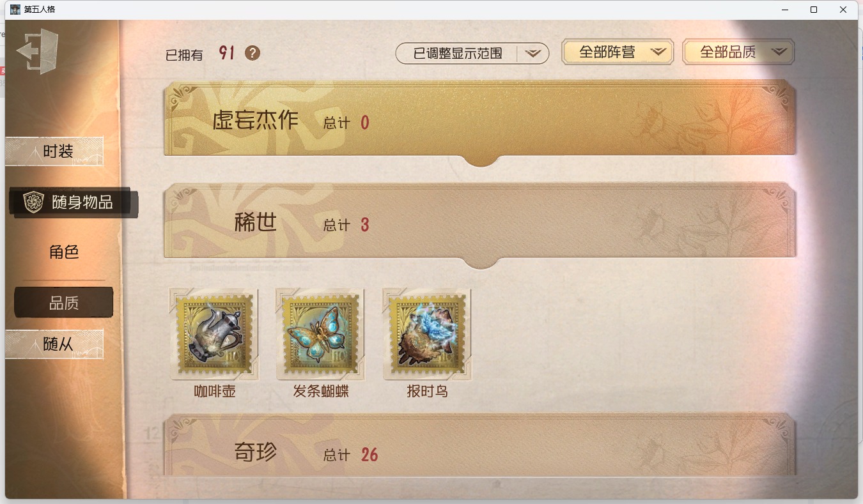Select the 咖啡壶 coffee pot stamp
The height and width of the screenshot is (504, 863).
(x=214, y=333)
